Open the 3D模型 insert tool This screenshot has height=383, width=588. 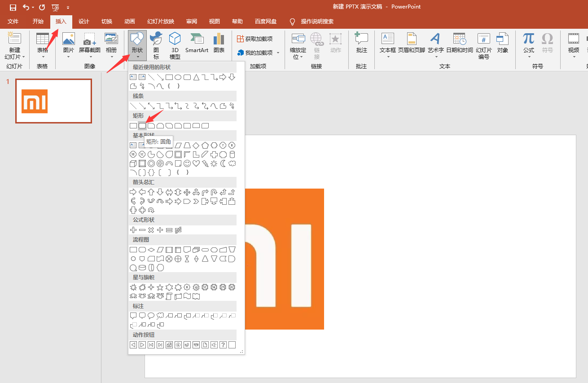175,46
